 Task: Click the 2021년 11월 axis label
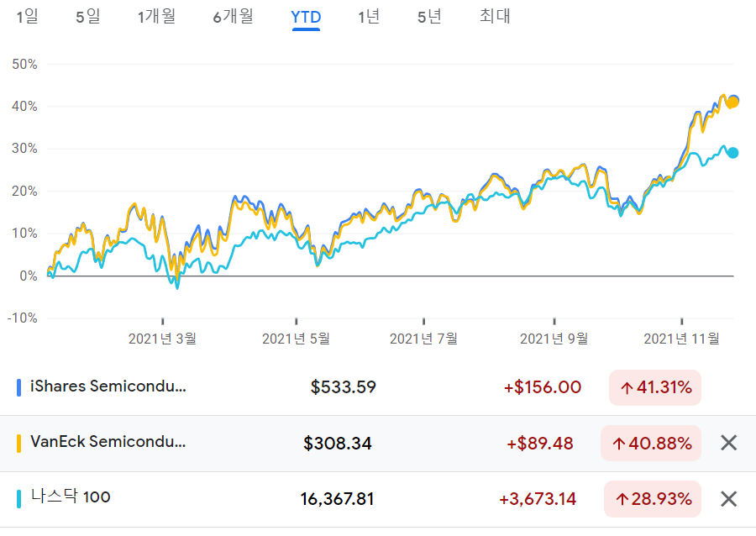click(682, 339)
